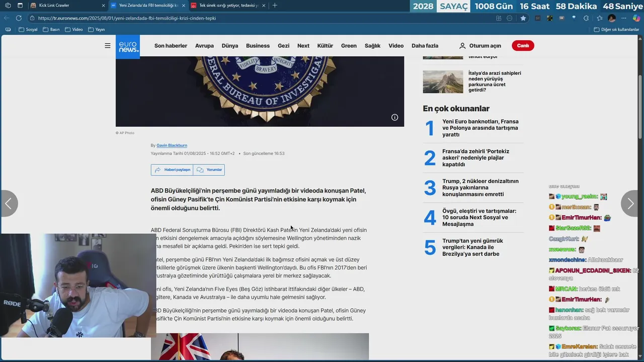The height and width of the screenshot is (362, 644).
Task: Open Video section in Euronews nav
Action: [x=396, y=46]
